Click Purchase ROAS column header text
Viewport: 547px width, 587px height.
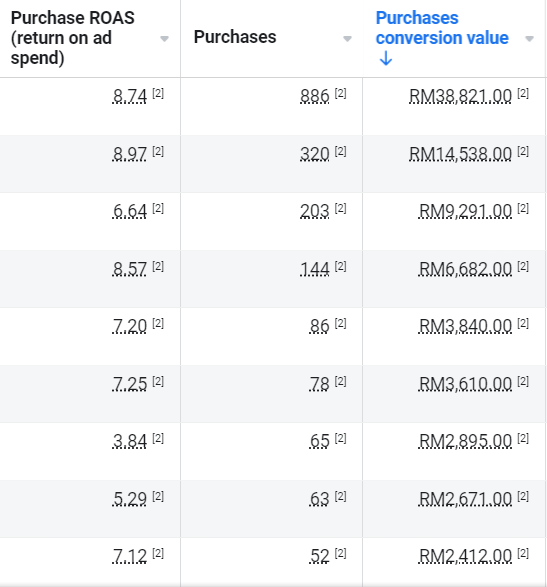coord(73,38)
